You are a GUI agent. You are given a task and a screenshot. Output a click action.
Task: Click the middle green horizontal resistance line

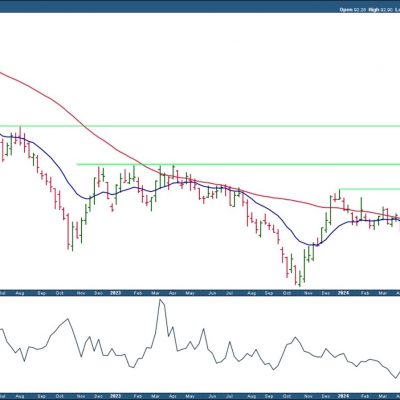238,164
